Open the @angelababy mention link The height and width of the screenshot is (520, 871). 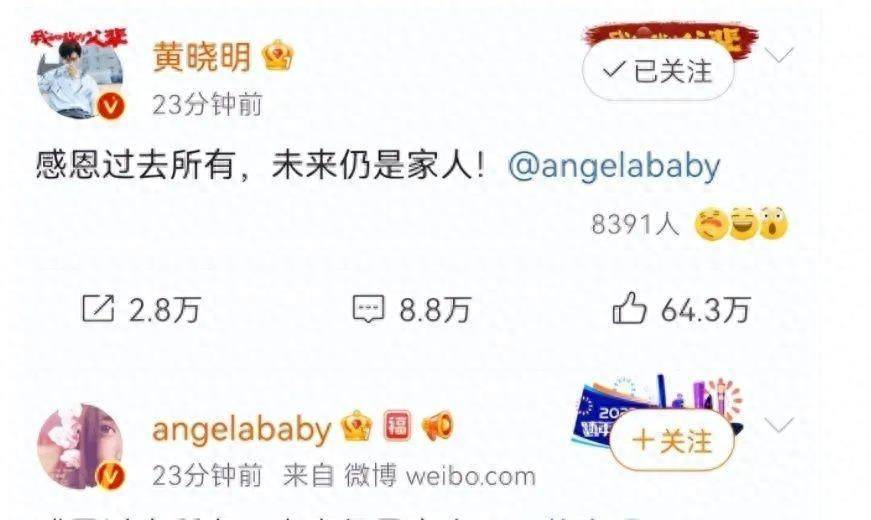[x=614, y=166]
